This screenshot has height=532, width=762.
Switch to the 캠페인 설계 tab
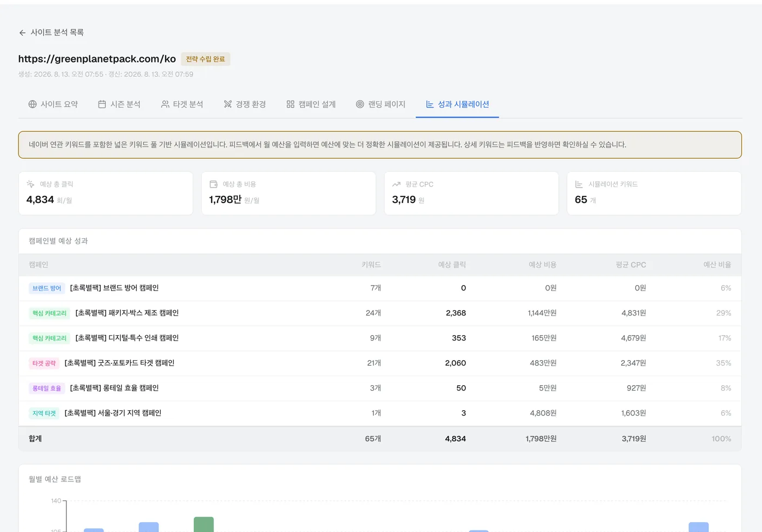[311, 104]
